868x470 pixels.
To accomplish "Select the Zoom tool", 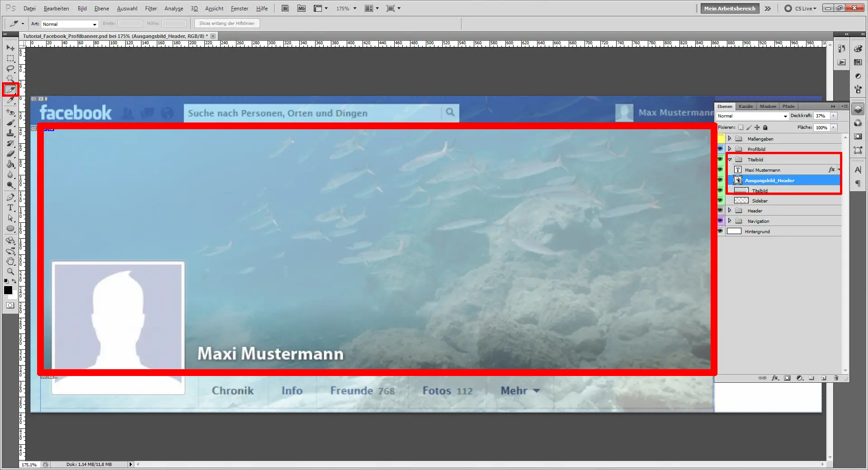I will point(10,271).
